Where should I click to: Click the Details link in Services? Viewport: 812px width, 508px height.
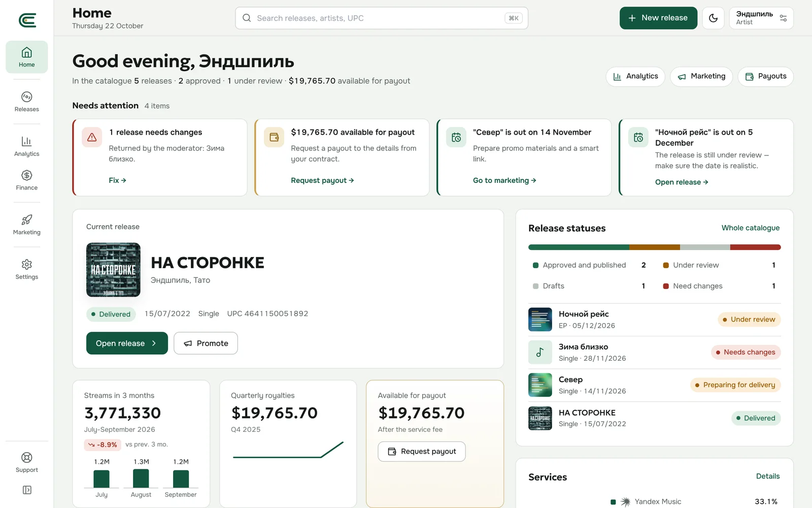[x=768, y=477]
